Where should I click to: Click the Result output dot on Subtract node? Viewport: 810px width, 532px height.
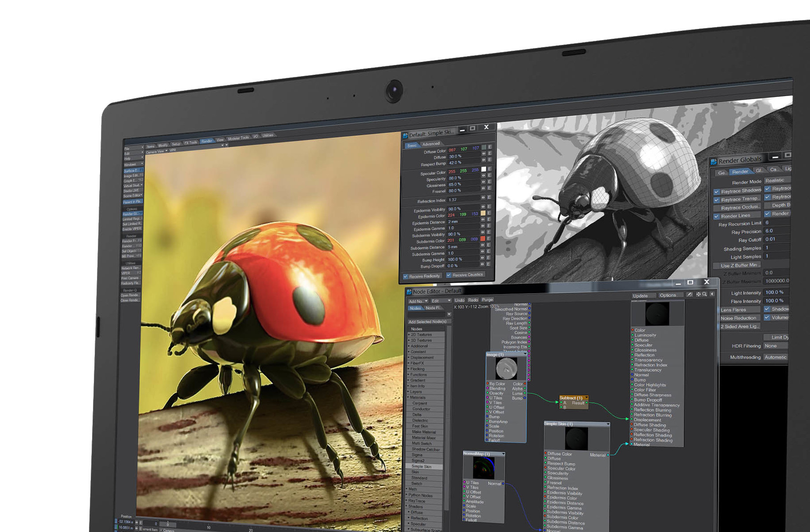[x=587, y=403]
